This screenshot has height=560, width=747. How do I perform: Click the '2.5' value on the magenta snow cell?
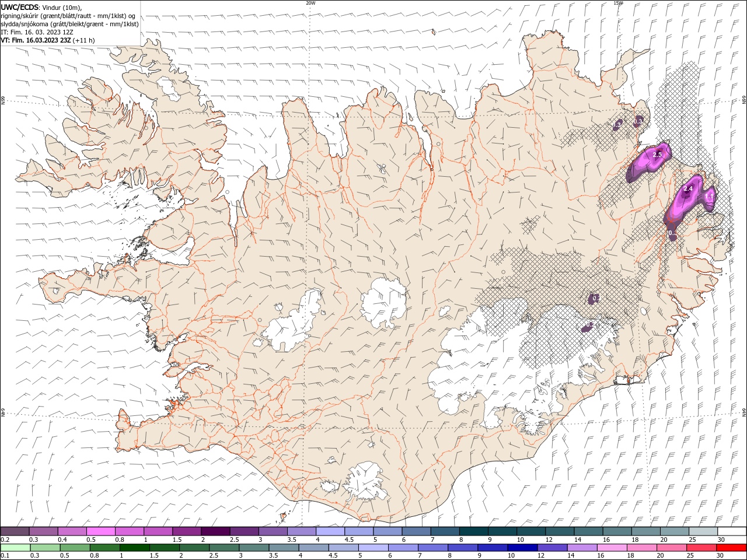coord(658,155)
